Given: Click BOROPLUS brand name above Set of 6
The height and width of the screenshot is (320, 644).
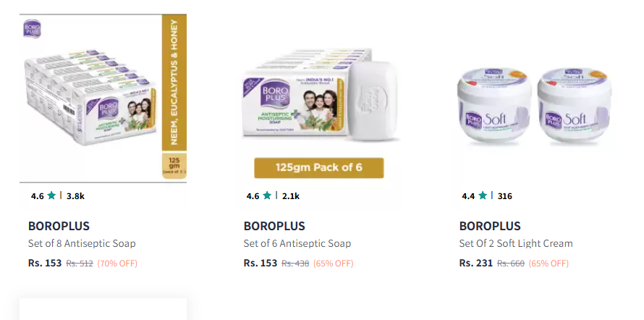Looking at the screenshot, I should 274,226.
